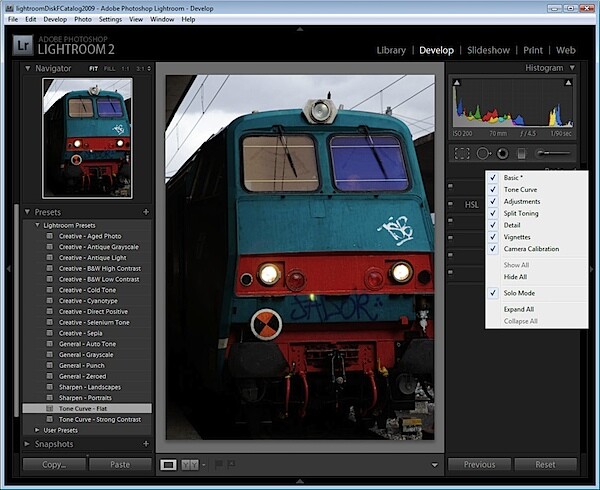Click the preset icon beside Creative - Aged Photo
The height and width of the screenshot is (490, 600).
50,236
